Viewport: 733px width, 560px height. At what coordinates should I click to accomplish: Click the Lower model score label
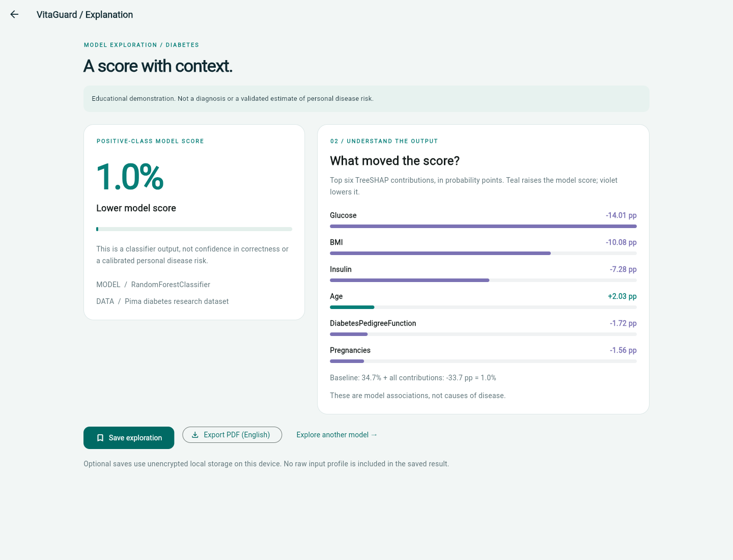click(x=136, y=208)
